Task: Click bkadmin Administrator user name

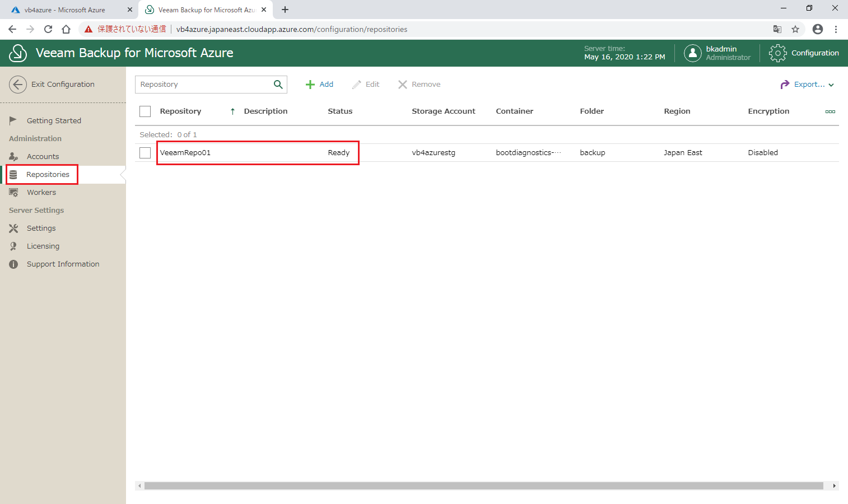Action: coord(728,53)
